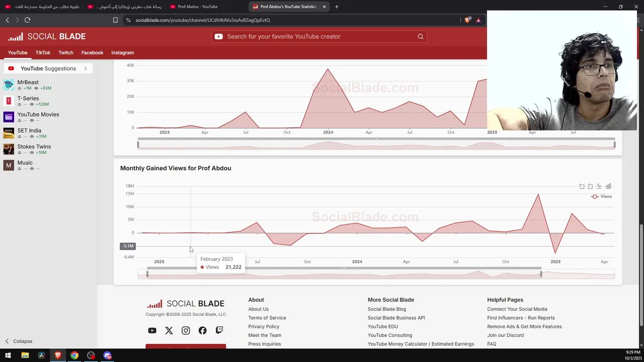The width and height of the screenshot is (644, 362).
Task: Click the browser back arrow
Action: point(7,20)
